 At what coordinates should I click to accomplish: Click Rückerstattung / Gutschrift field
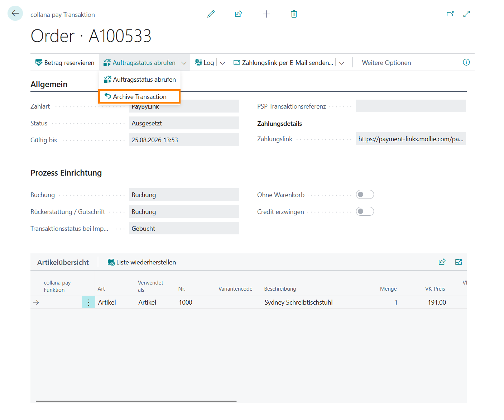pos(184,211)
